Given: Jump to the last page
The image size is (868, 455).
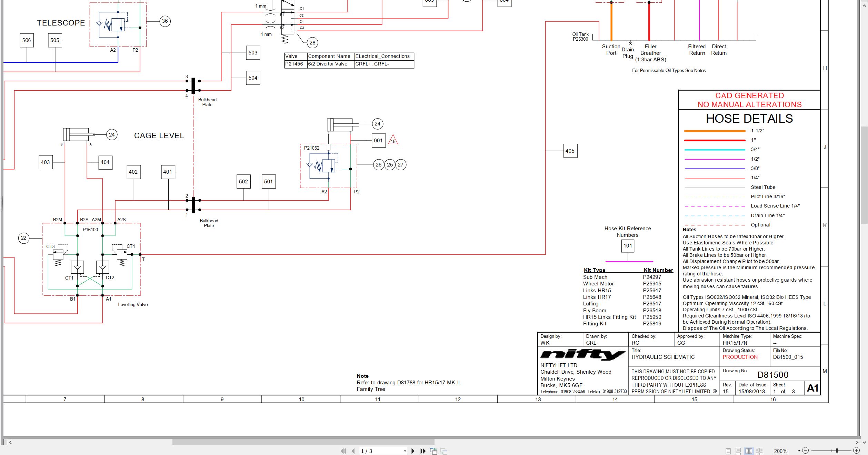Looking at the screenshot, I should [423, 451].
